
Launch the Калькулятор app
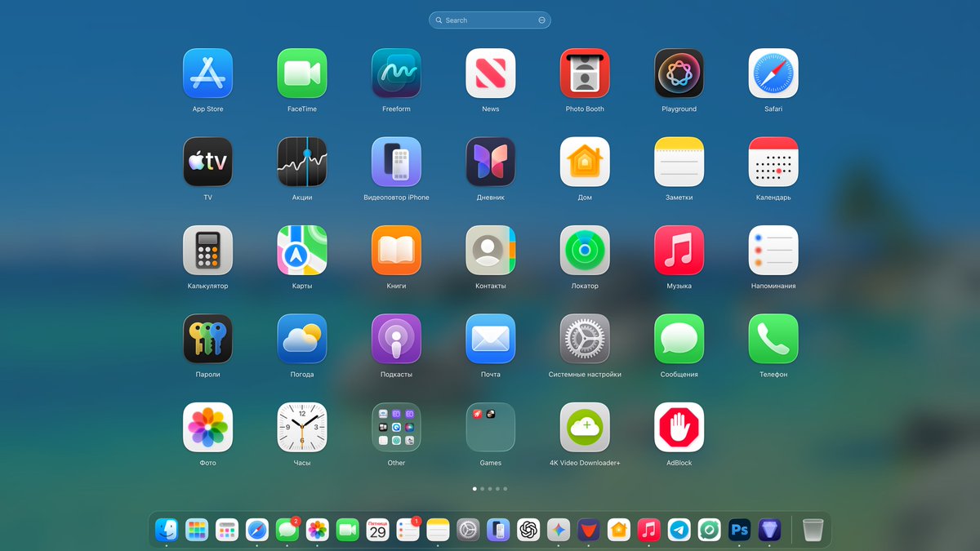(207, 251)
